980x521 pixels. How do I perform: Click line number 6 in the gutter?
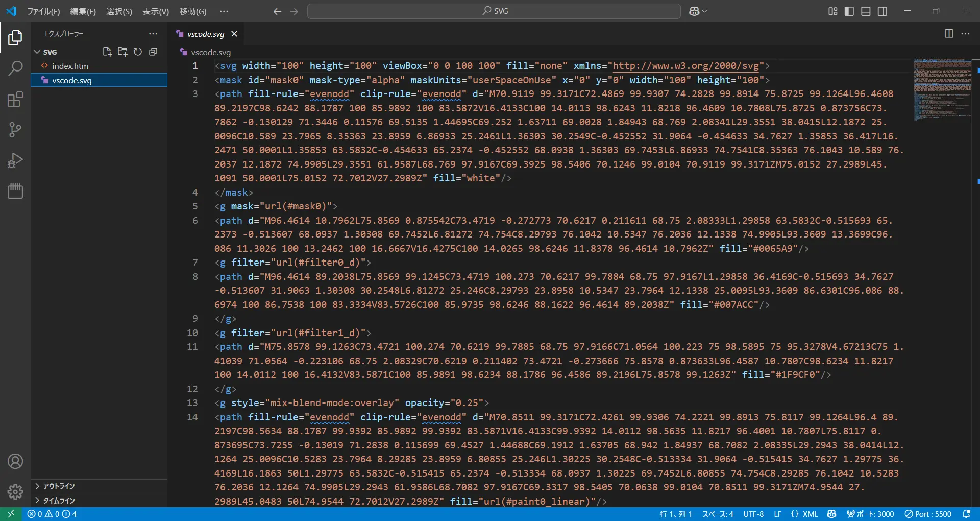point(195,220)
